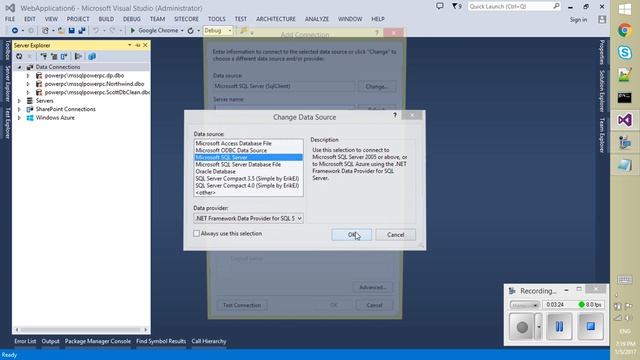This screenshot has height=360, width=640.
Task: Click the account picture icon near Sign in
Action: [x=602, y=20]
